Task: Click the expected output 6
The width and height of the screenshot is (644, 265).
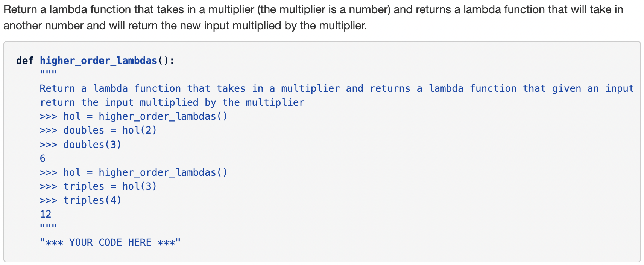Action: pyautogui.click(x=43, y=158)
